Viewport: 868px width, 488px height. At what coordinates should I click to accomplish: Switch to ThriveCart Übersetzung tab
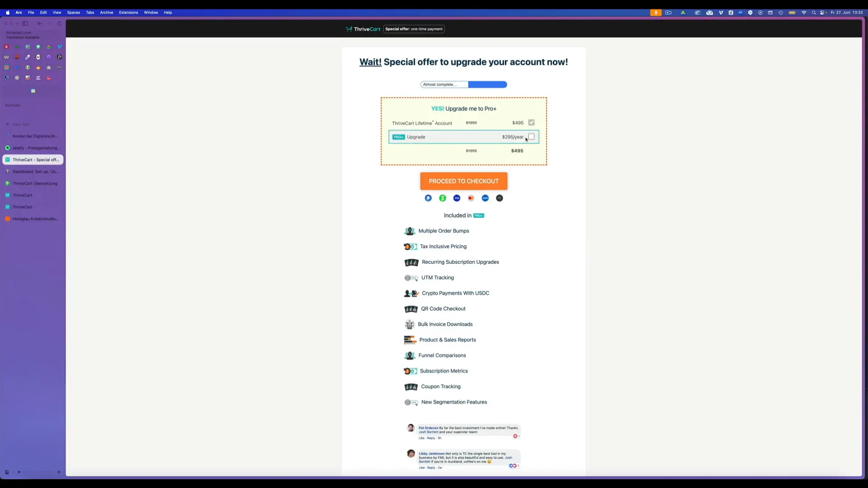[x=33, y=183]
